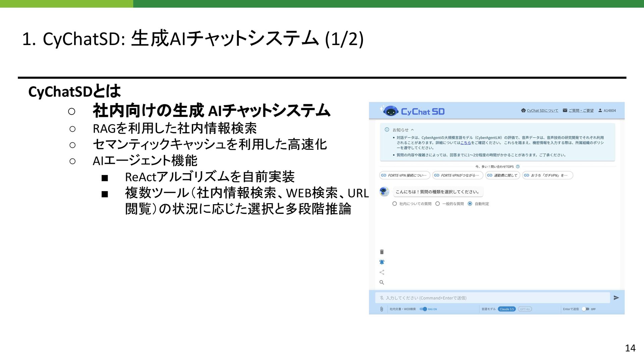Click the send arrow icon
This screenshot has width=644, height=363.
[616, 298]
